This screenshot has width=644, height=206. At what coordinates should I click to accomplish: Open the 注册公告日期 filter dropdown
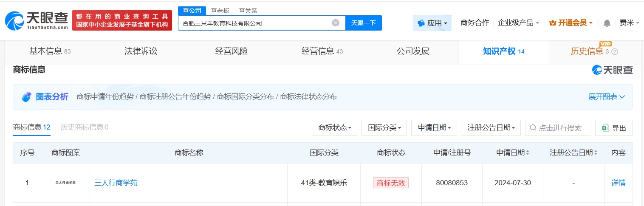pyautogui.click(x=491, y=128)
